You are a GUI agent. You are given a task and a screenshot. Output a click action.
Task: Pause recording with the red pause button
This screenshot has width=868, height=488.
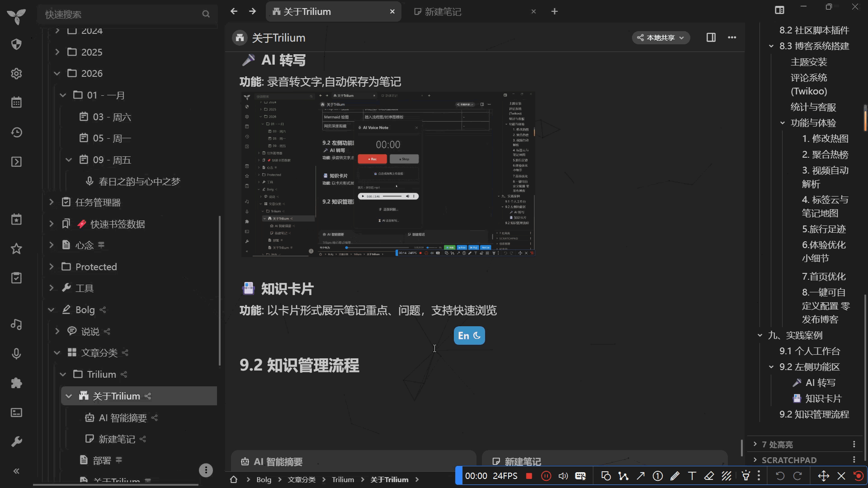546,476
